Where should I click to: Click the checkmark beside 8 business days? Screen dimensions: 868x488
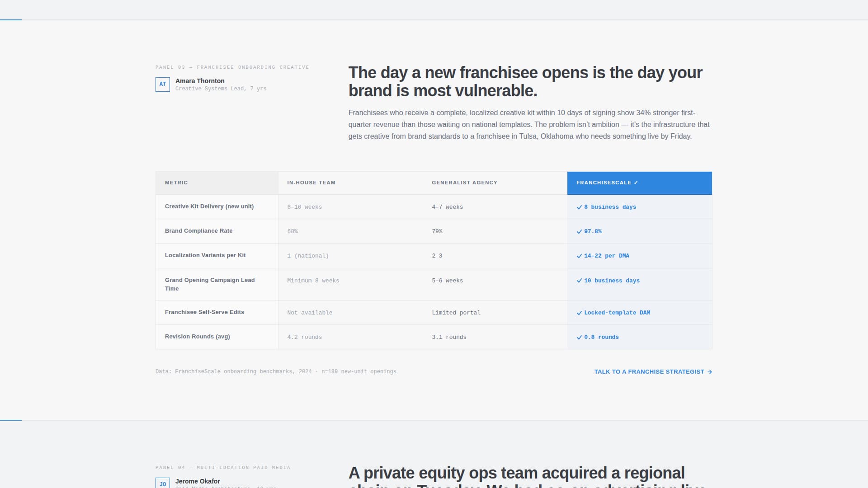click(579, 207)
